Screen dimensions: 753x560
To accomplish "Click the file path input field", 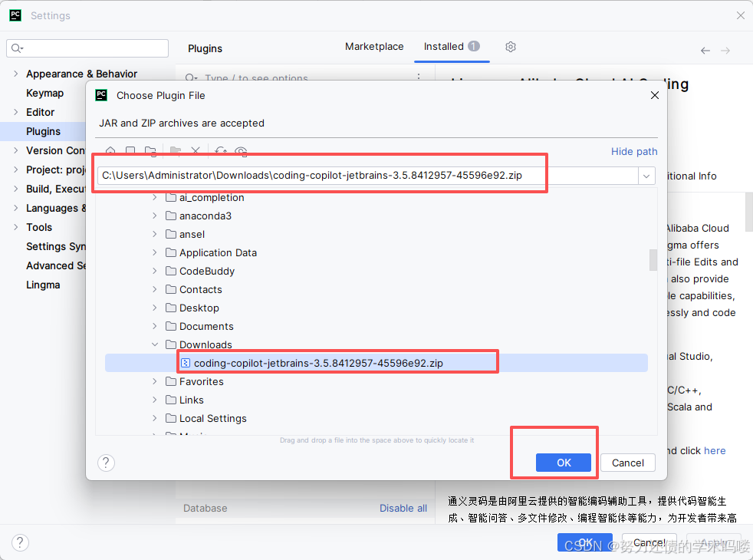I will pos(368,176).
